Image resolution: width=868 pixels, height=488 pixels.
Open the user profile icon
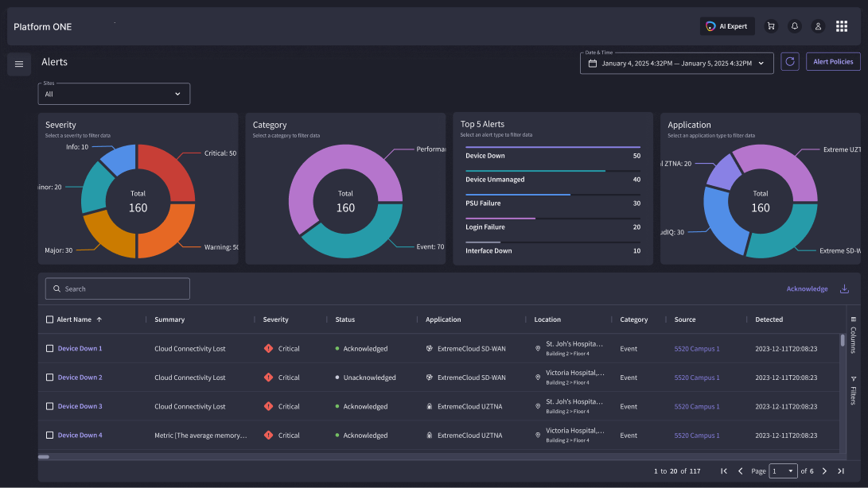point(818,26)
